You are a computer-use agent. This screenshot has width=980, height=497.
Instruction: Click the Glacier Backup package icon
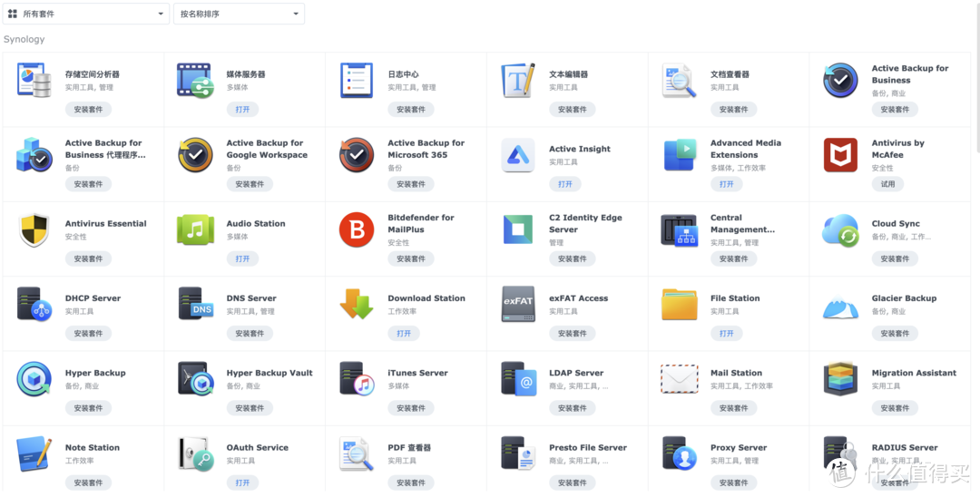point(840,306)
